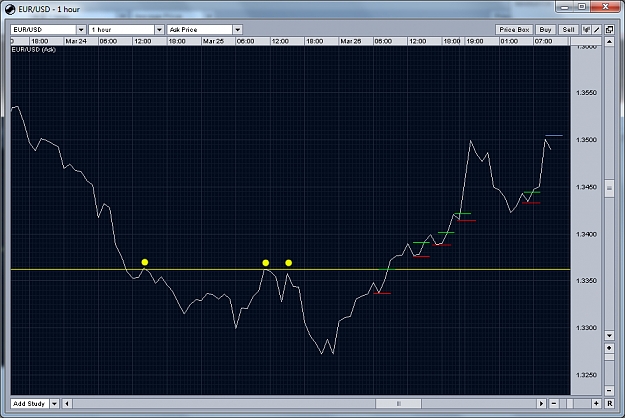
Task: Open the 1 hour timeframe dropdown arrow
Action: click(x=159, y=29)
